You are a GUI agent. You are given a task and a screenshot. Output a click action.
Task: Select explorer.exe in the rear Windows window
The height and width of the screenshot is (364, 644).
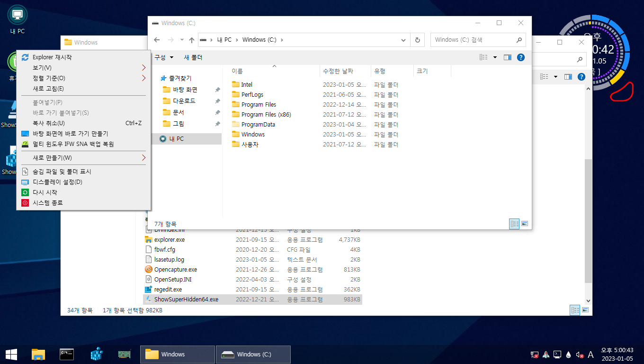(169, 240)
